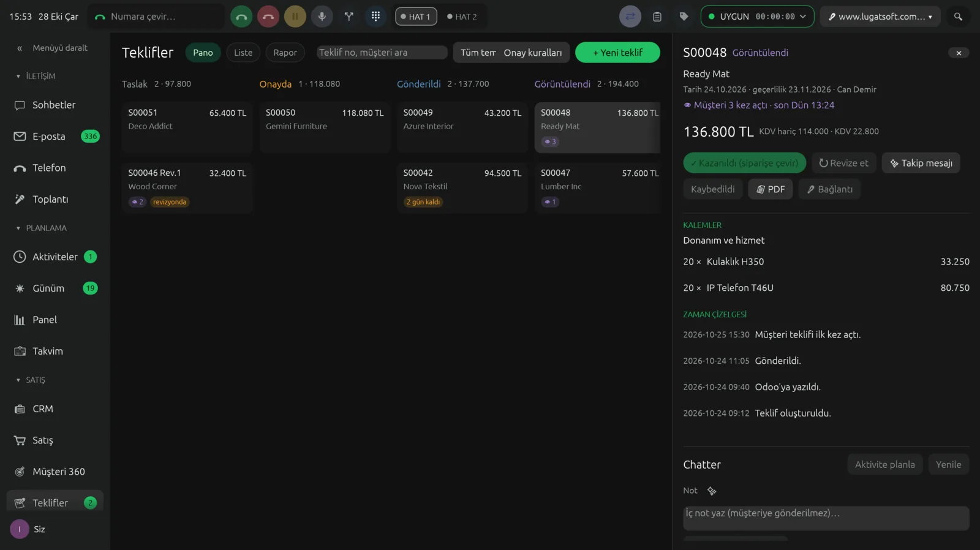Viewport: 980px width, 550px height.
Task: Open Onay kuralları
Action: coord(532,53)
